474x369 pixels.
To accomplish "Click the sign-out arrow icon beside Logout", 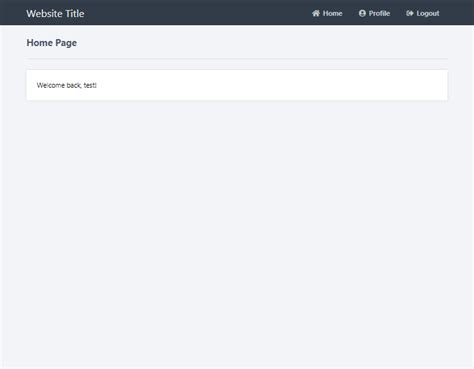I will point(410,13).
